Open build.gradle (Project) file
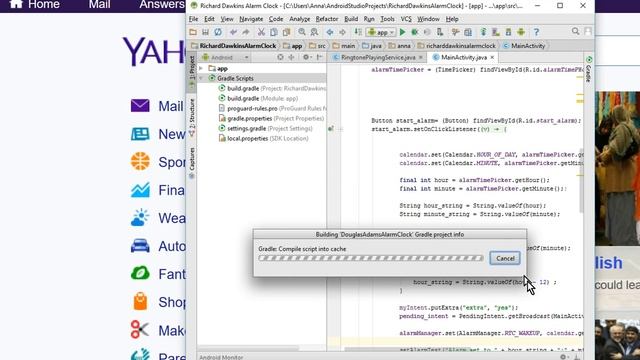Image resolution: width=640 pixels, height=360 pixels. coord(272,88)
